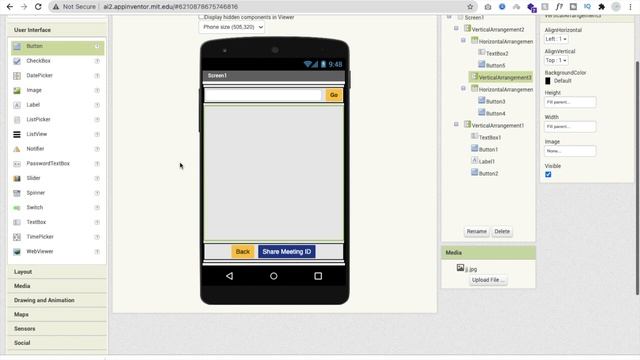640x360 pixels.
Task: Tap the phone preview recent apps square
Action: click(x=318, y=276)
